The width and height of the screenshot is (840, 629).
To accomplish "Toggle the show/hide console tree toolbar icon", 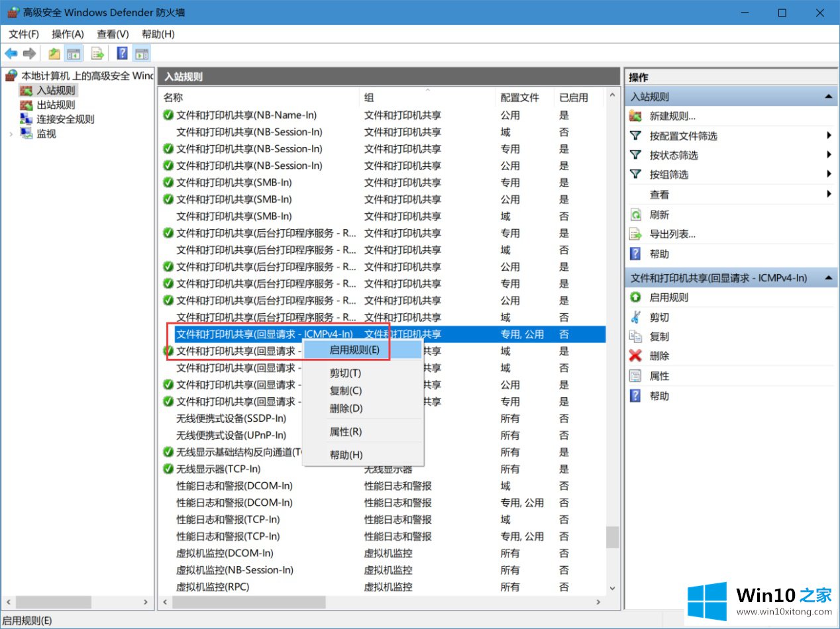I will pyautogui.click(x=74, y=54).
